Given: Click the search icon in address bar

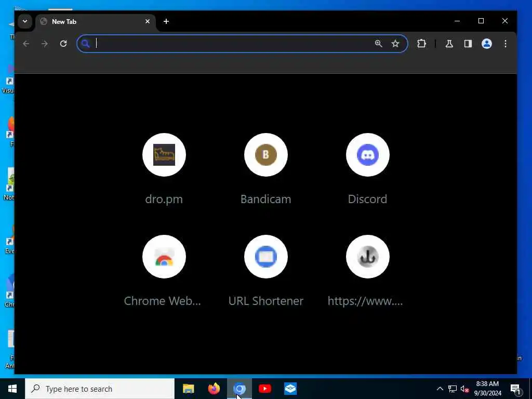Looking at the screenshot, I should point(86,44).
